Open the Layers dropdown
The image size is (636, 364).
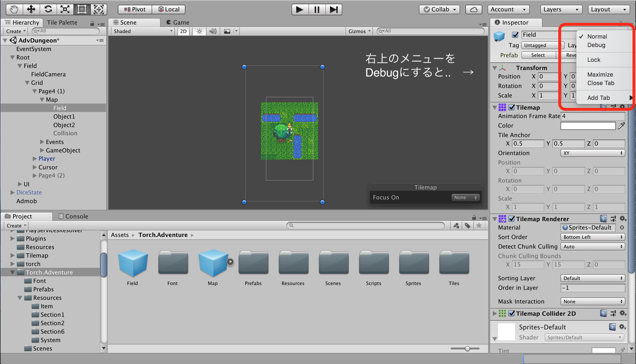point(561,10)
